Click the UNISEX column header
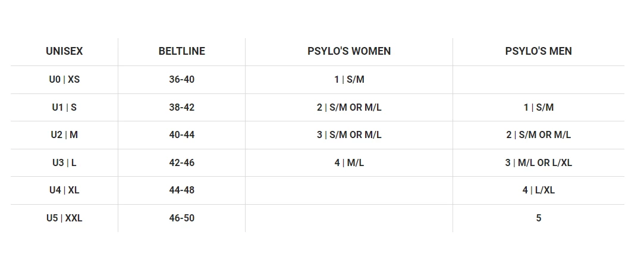 tap(64, 51)
